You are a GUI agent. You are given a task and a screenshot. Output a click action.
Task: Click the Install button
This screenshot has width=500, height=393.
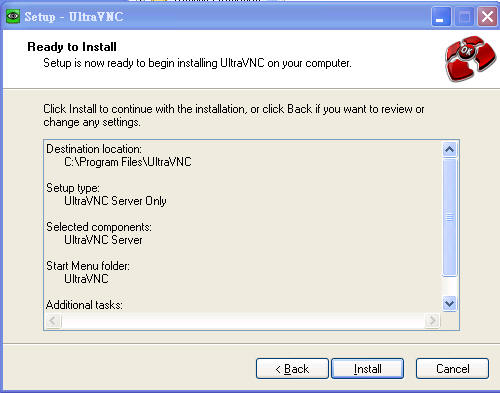point(367,369)
